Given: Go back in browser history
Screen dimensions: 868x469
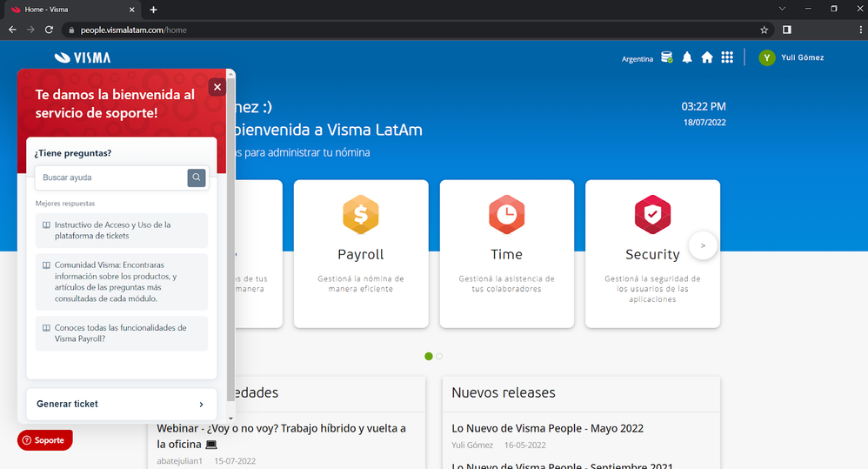Looking at the screenshot, I should 12,30.
